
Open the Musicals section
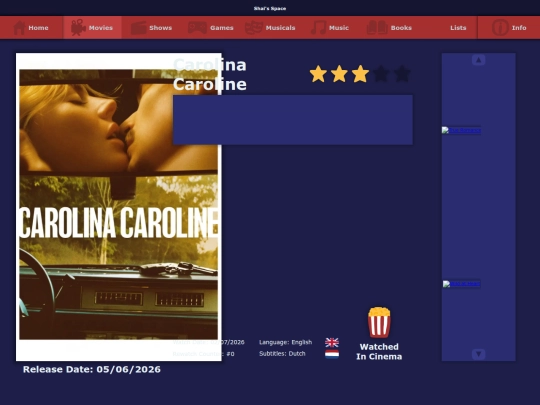point(270,28)
